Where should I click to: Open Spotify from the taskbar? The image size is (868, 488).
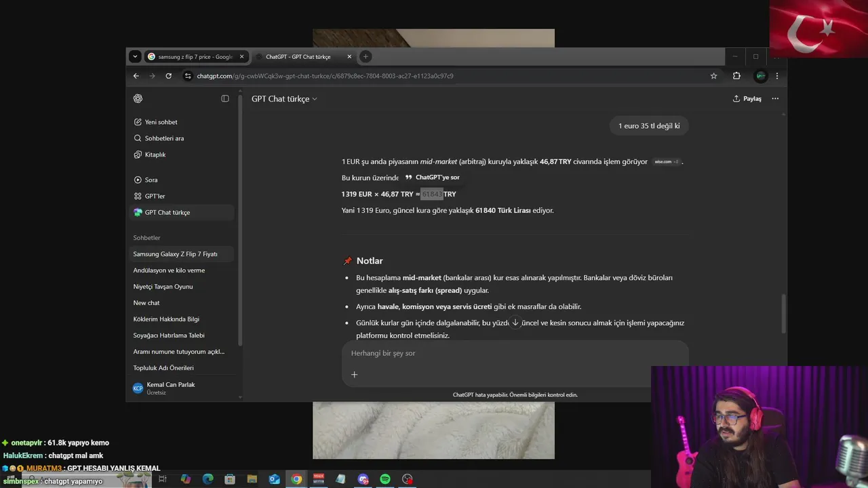click(385, 479)
